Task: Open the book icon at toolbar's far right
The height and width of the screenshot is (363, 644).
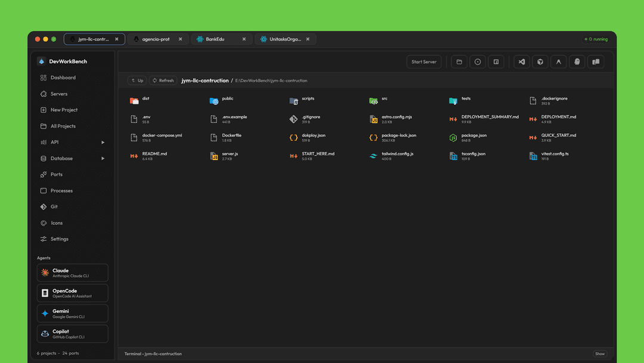Action: [596, 61]
